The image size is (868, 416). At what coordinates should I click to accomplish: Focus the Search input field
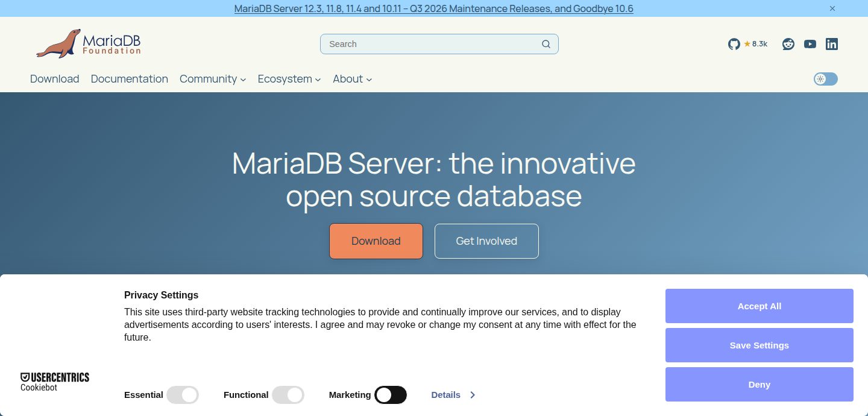439,44
